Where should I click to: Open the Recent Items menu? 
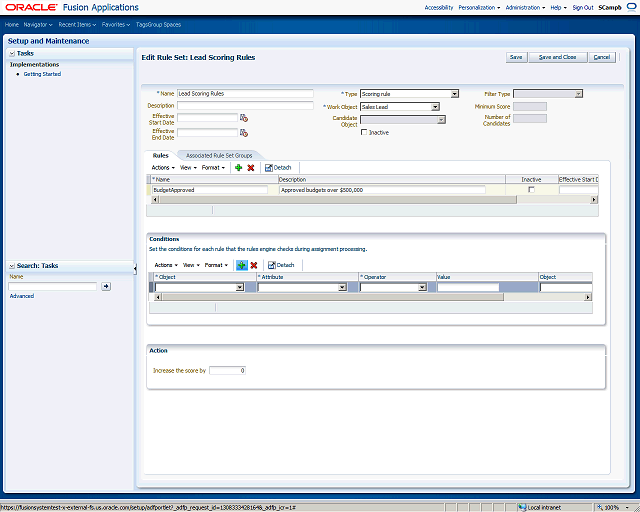77,24
